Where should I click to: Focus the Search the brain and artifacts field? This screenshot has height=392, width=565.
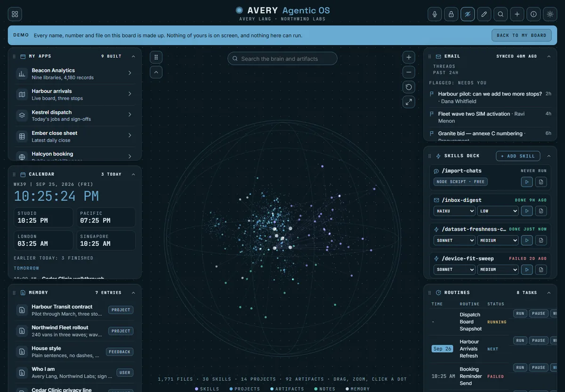(282, 58)
